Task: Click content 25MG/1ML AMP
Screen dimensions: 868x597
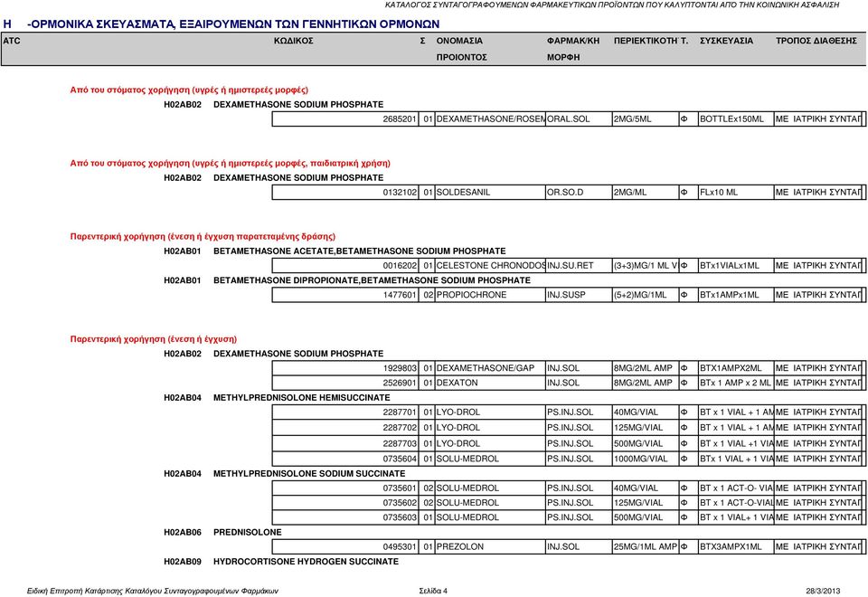Action: pos(645,546)
